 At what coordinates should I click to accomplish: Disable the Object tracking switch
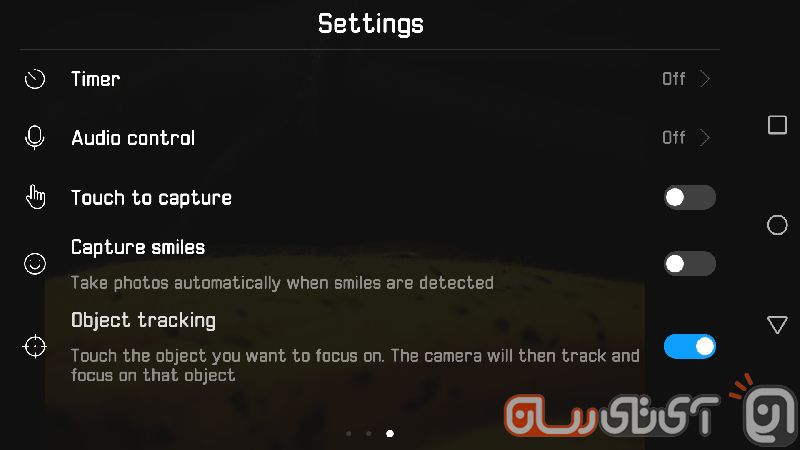(689, 347)
